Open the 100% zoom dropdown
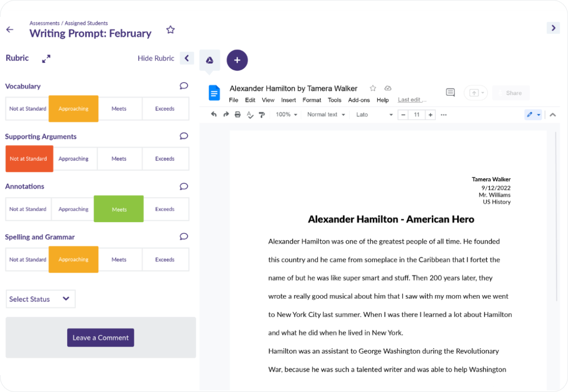568x392 pixels. pyautogui.click(x=286, y=115)
